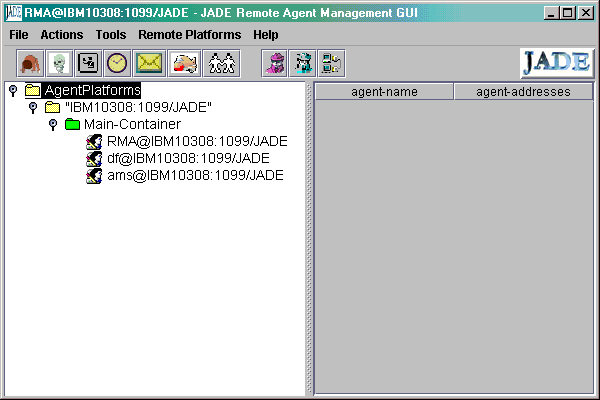Click the Kill agent skull icon

coord(59,63)
